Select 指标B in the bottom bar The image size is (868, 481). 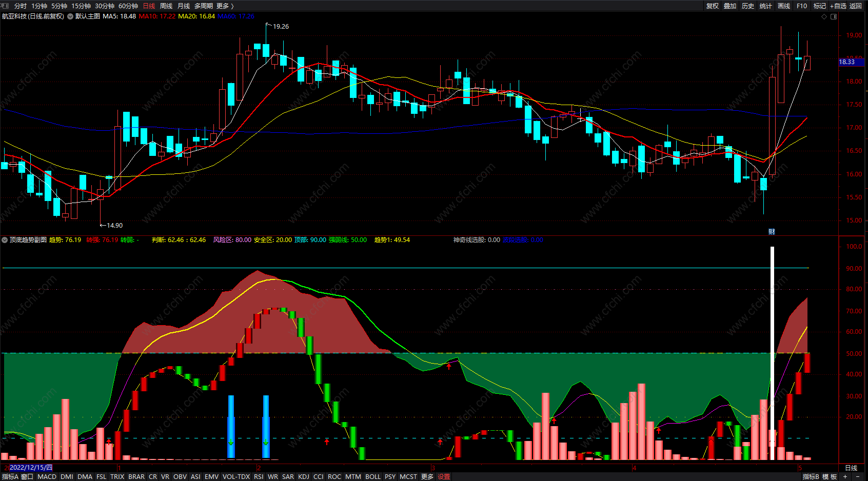811,477
